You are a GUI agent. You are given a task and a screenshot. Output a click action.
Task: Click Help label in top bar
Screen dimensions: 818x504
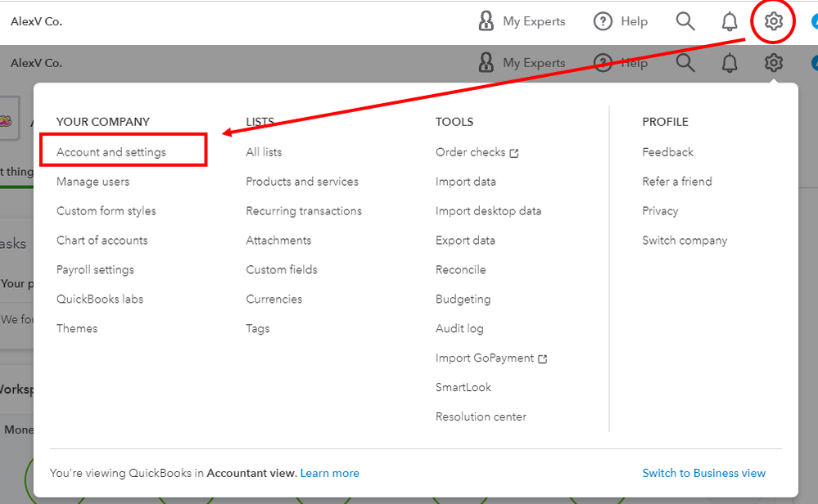[635, 21]
